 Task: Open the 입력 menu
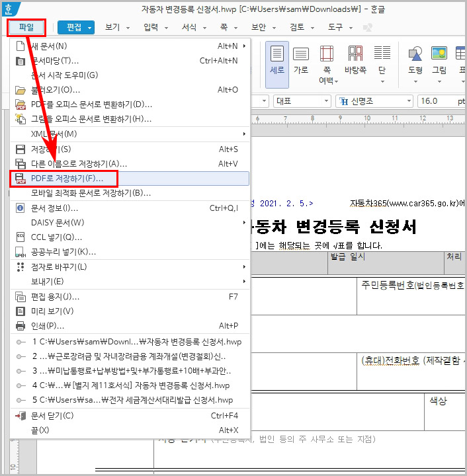coord(155,27)
